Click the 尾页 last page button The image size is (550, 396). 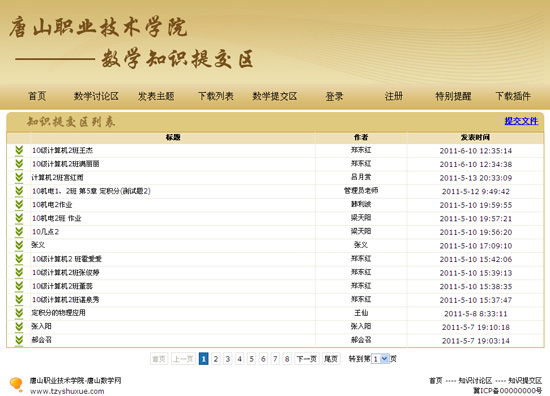331,359
